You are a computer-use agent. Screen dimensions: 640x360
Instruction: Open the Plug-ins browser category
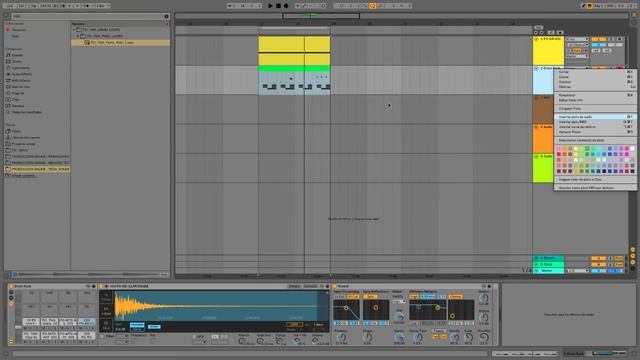click(18, 93)
